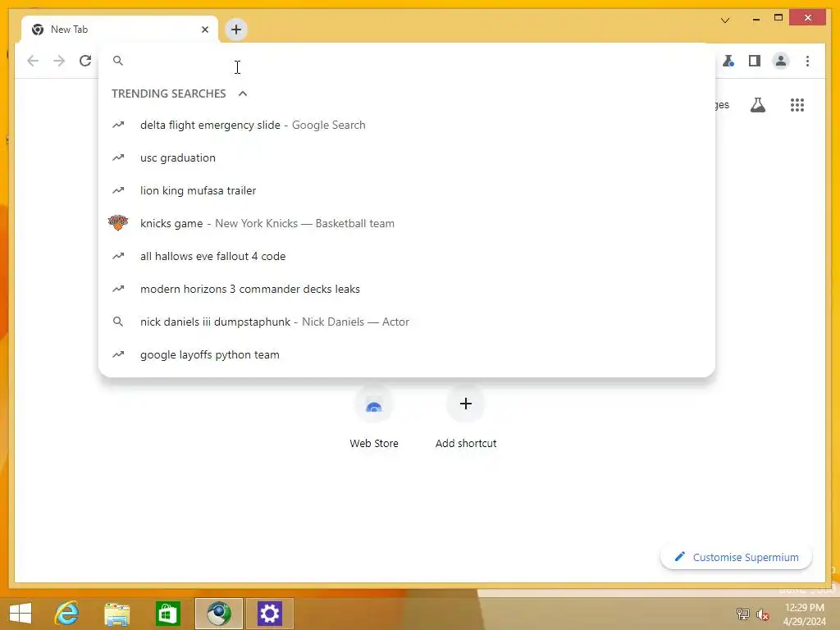Click the search icon beside nick daniels
The width and height of the screenshot is (840, 630).
pyautogui.click(x=118, y=322)
